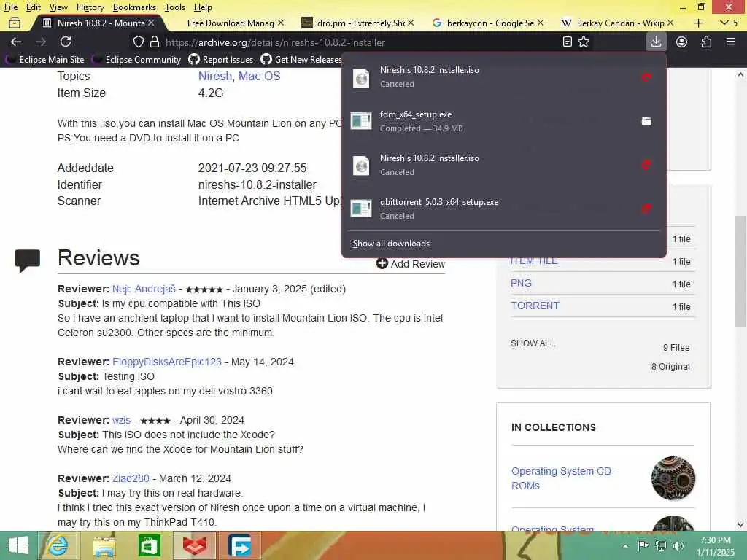This screenshot has height=560, width=747.
Task: Open the TORRENT download option
Action: (535, 306)
